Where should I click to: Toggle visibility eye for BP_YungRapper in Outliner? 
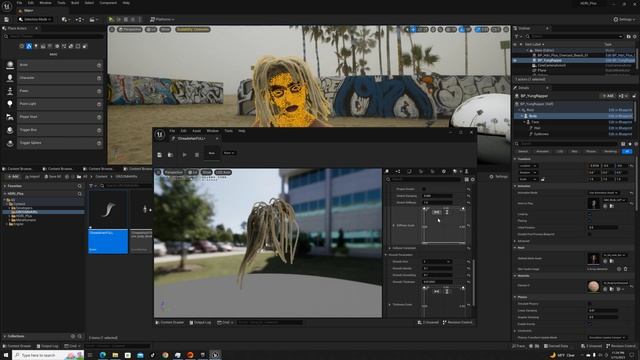click(515, 60)
